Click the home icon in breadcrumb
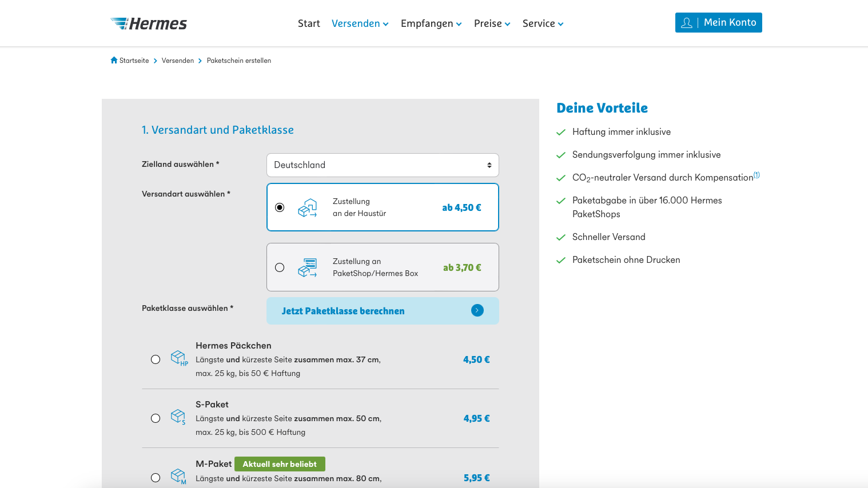 pyautogui.click(x=114, y=61)
